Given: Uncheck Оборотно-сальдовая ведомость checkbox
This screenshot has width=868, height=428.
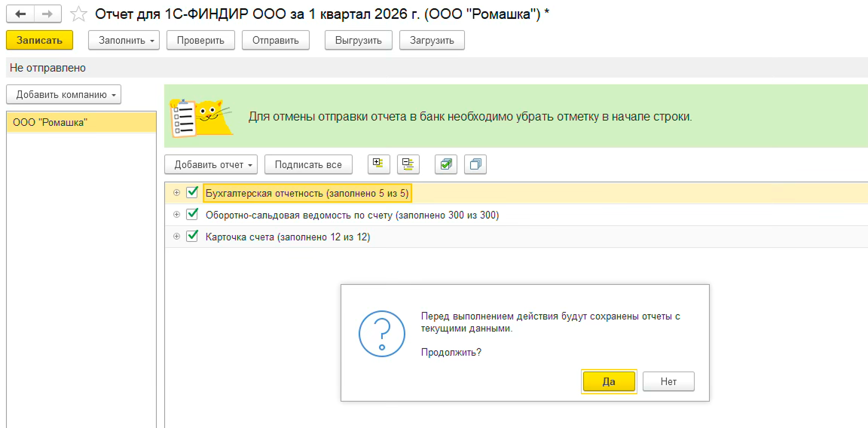Looking at the screenshot, I should coord(192,214).
